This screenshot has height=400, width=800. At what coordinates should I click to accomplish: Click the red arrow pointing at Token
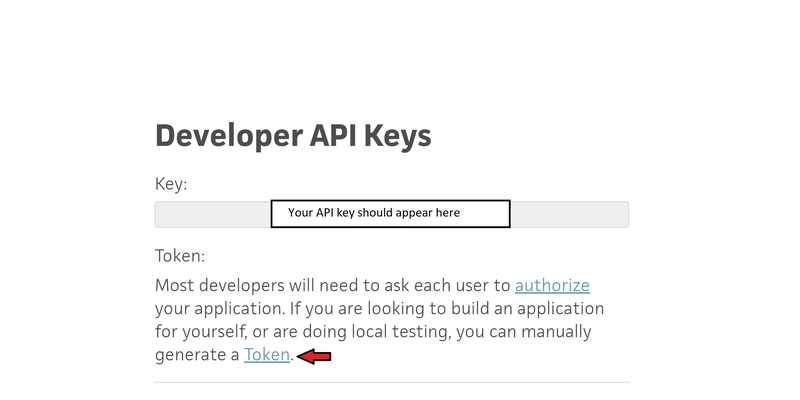tap(316, 356)
